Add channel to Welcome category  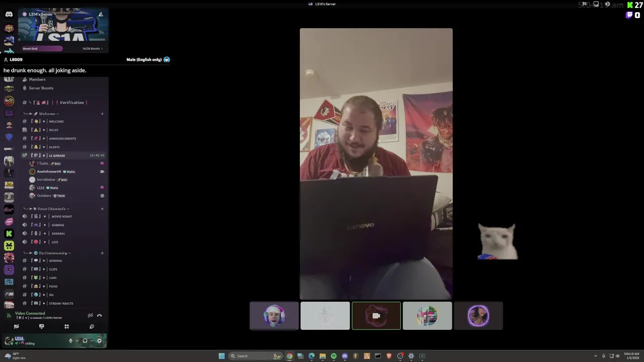click(x=102, y=114)
